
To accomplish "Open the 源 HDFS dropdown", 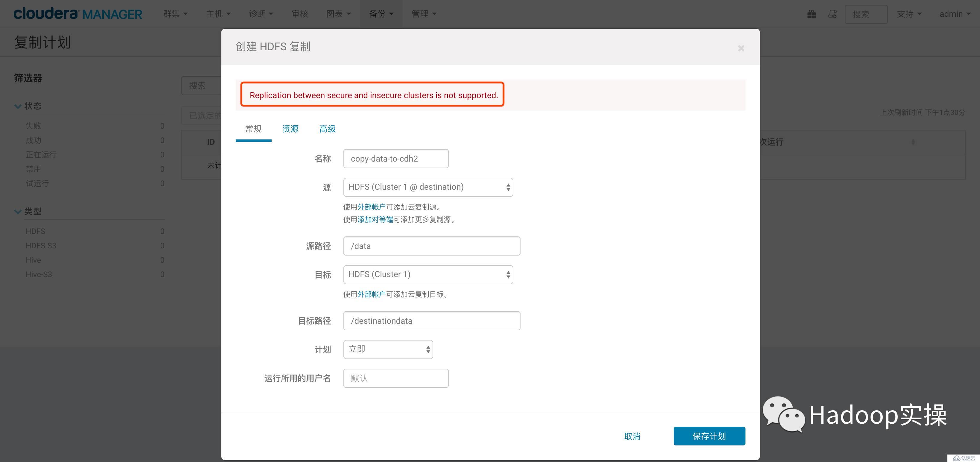I will 428,187.
